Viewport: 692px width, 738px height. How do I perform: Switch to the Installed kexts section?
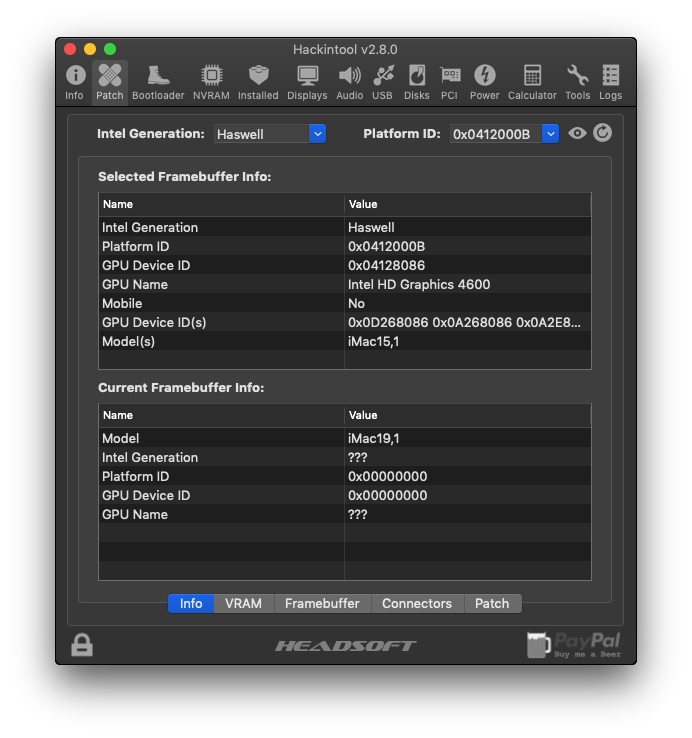pos(258,82)
